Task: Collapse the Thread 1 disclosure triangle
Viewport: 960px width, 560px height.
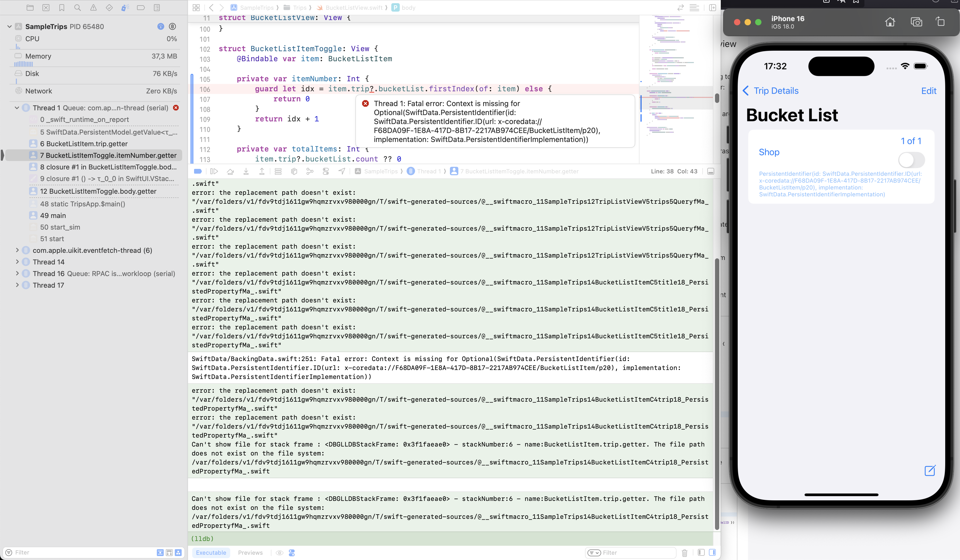Action: coord(17,108)
